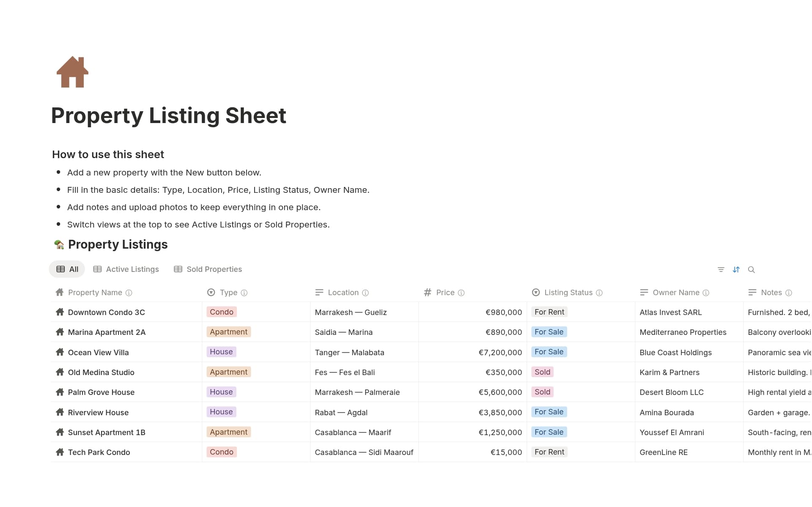The height and width of the screenshot is (507, 812).
Task: Open the search icon in the table toolbar
Action: click(x=752, y=269)
